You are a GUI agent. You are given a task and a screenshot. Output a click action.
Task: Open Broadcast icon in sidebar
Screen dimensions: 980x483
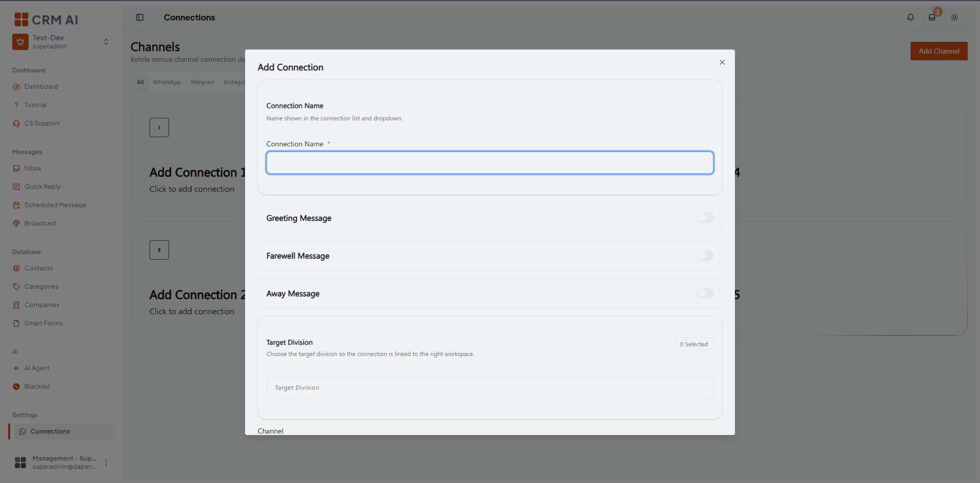(16, 223)
